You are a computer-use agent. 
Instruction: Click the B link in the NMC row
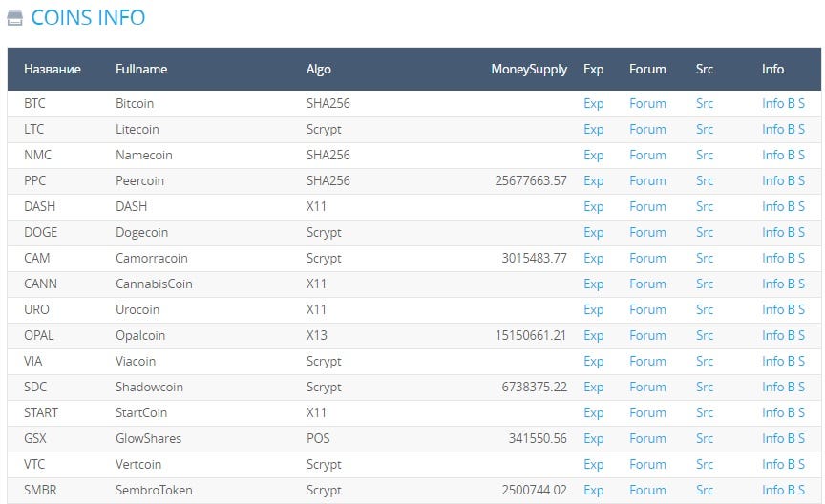791,156
